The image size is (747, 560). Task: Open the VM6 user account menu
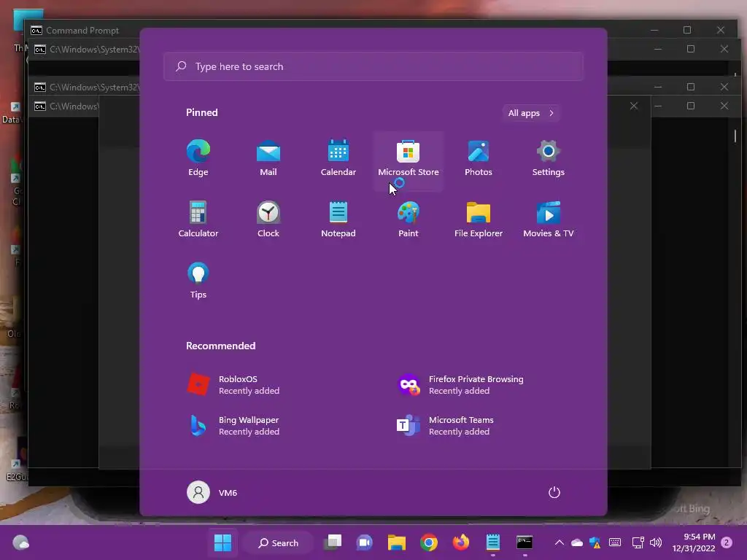(212, 492)
